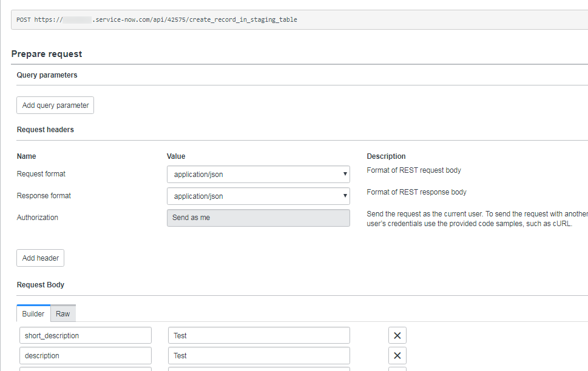
Task: Click the description name input field
Action: (x=85, y=356)
